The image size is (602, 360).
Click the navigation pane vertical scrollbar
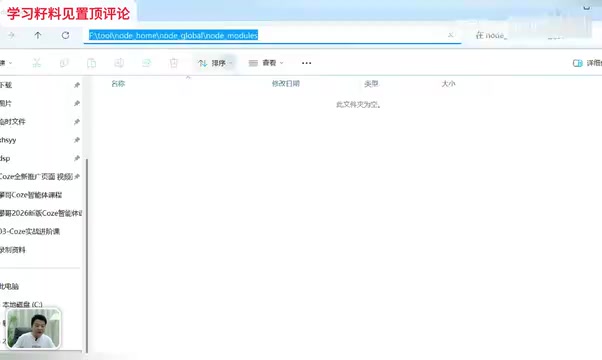pos(87,255)
